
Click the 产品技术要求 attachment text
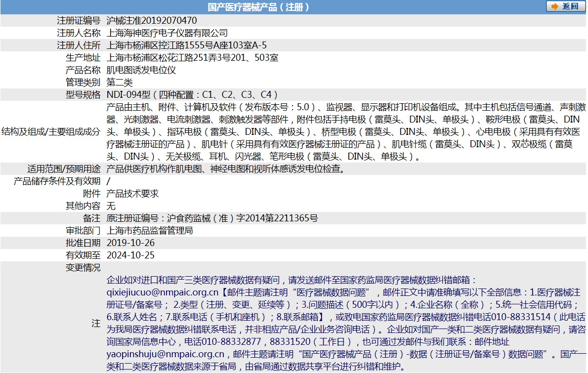132,194
